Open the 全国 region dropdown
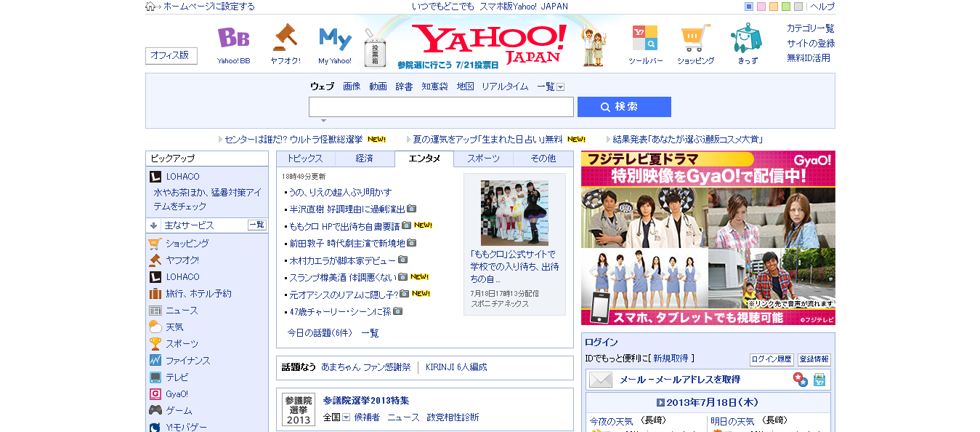 click(347, 417)
